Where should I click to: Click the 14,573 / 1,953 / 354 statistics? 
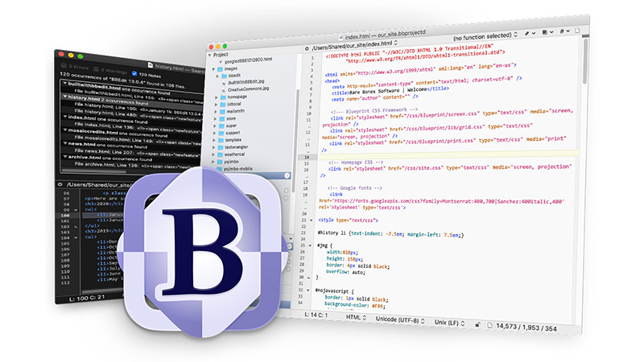coord(526,327)
